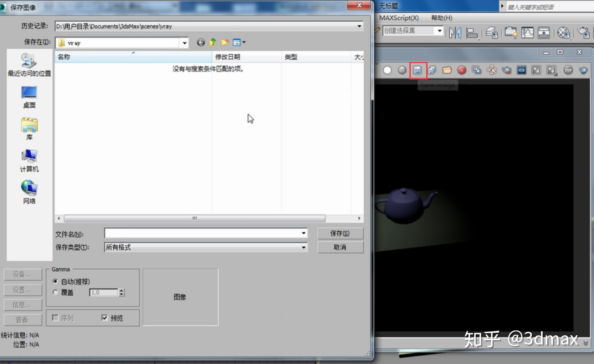594x364 pixels.
Task: Click the Mirror tool icon in main toolbar
Action: (x=455, y=33)
